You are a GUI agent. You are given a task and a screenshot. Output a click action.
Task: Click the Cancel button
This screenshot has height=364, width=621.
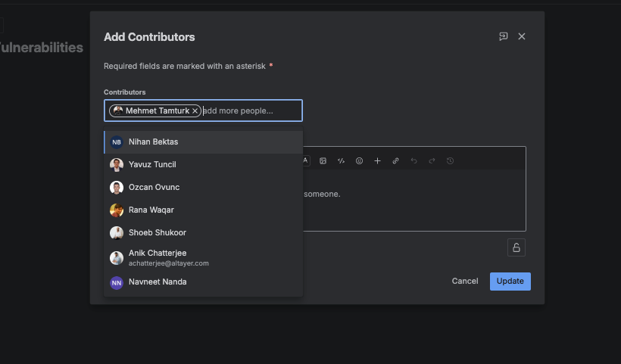465,282
